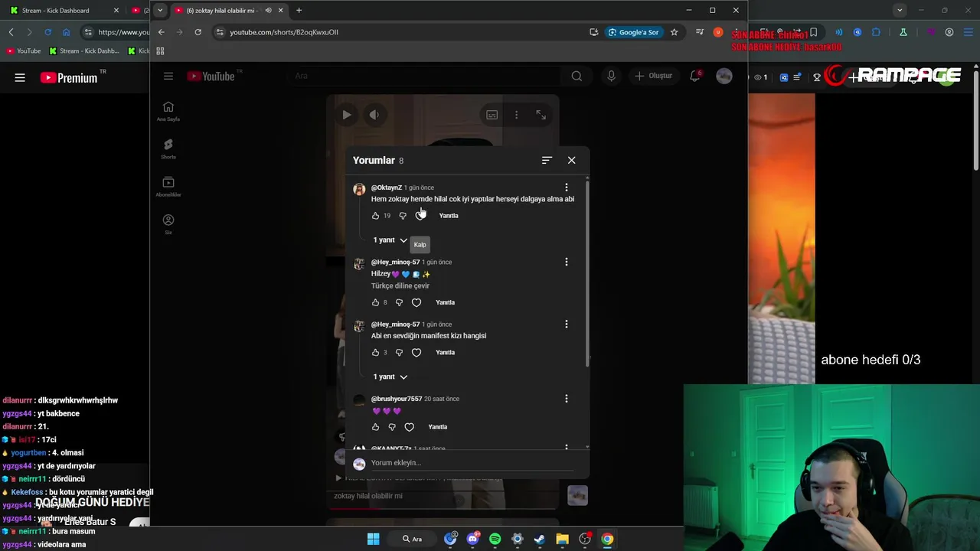The width and height of the screenshot is (980, 551).
Task: Click the Türkçe diline çevir link
Action: click(x=400, y=285)
